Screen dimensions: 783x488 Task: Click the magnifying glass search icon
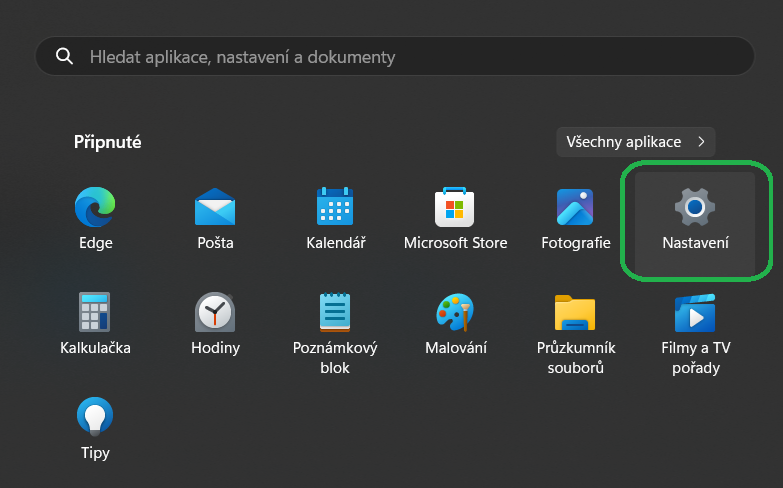click(64, 56)
